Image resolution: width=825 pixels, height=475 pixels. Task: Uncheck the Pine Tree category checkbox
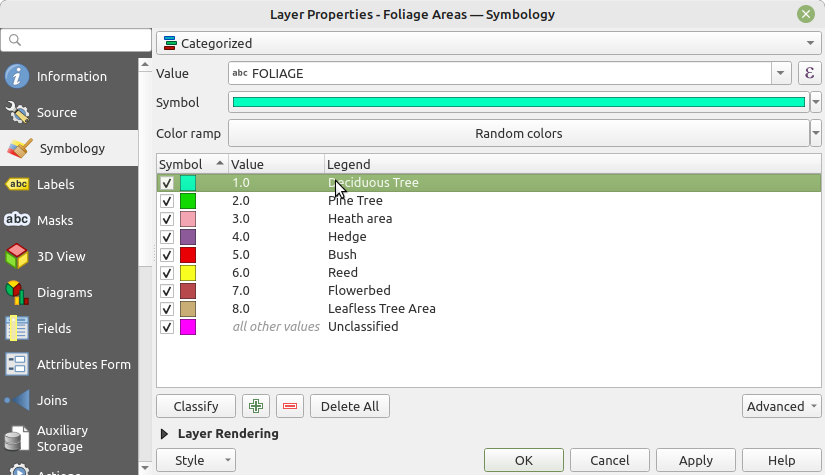click(x=167, y=201)
